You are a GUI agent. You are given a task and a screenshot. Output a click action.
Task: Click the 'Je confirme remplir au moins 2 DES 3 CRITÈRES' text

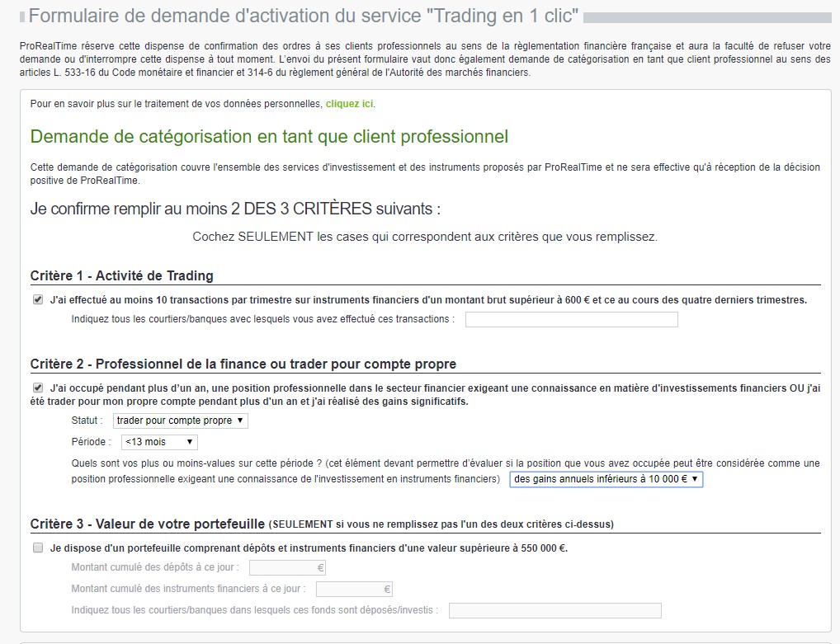tap(235, 209)
